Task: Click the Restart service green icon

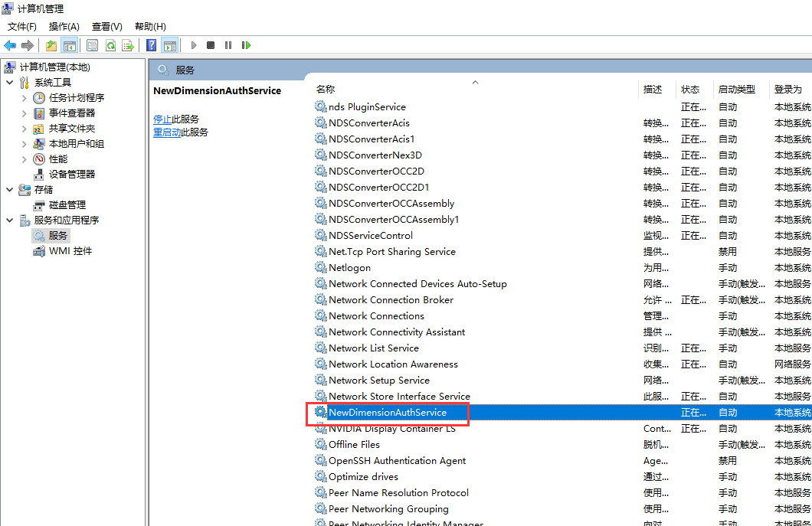Action: click(246, 45)
